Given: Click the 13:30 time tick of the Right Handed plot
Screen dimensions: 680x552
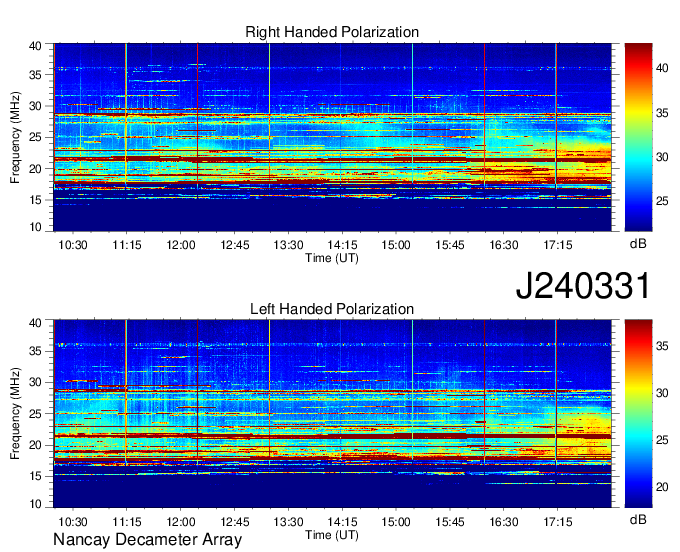Looking at the screenshot, I should coord(288,245).
